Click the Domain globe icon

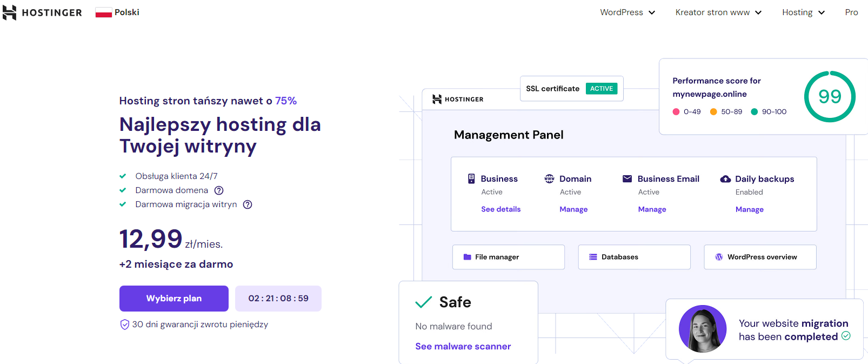click(x=549, y=178)
